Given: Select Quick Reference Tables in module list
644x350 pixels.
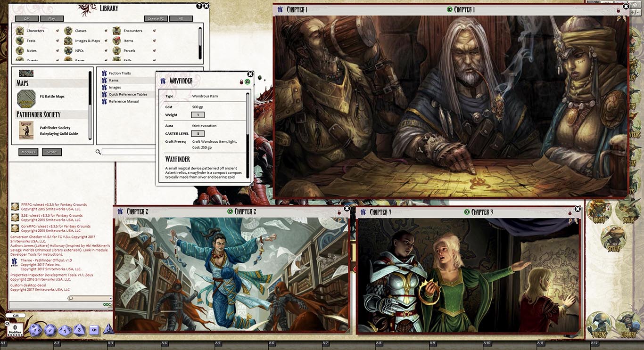Looking at the screenshot, I should click(x=128, y=94).
